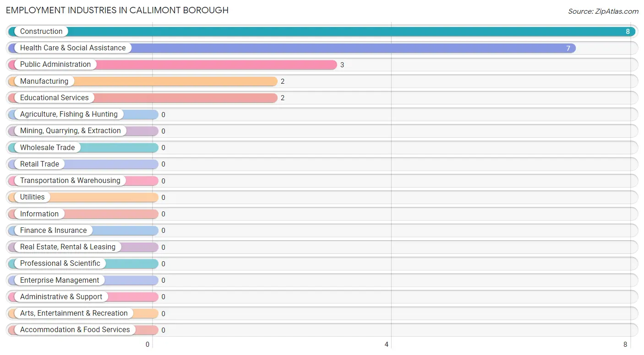Viewport: 644px width, 355px height.
Task: Click Agriculture, Fishing & Hunting label
Action: click(69, 114)
